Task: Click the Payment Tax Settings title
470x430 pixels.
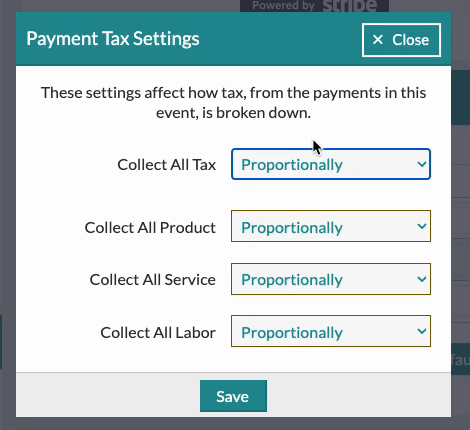Action: (x=113, y=39)
